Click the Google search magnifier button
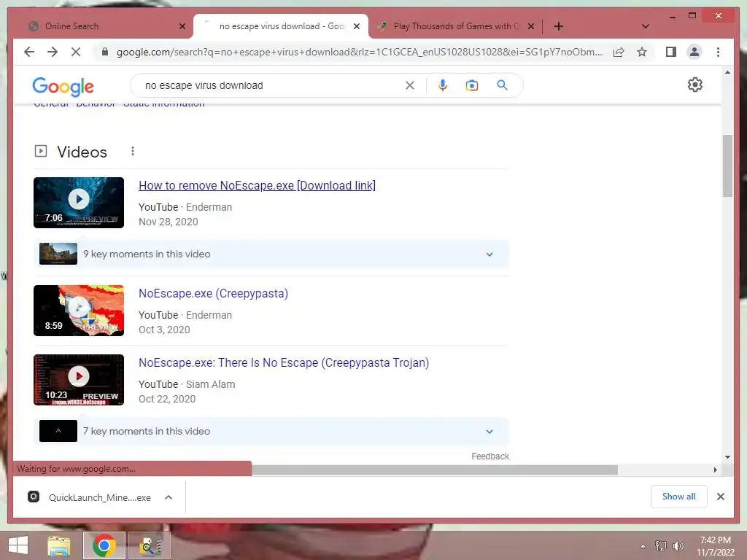747x560 pixels. (x=502, y=85)
